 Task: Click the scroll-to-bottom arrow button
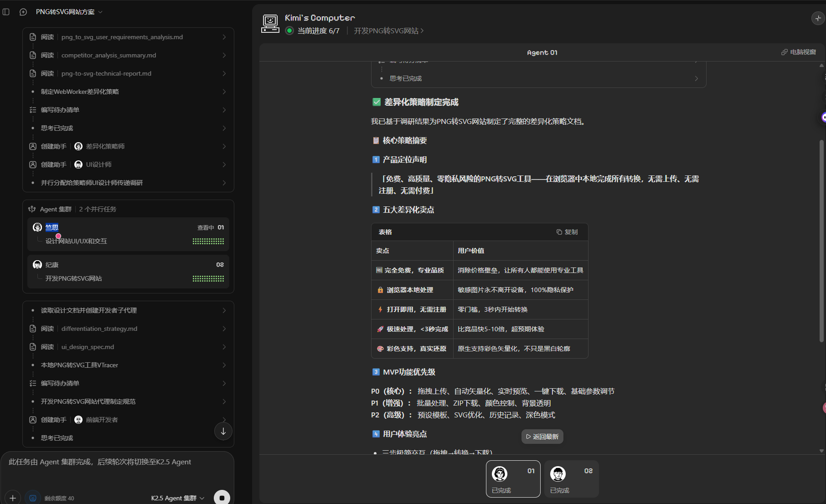[x=223, y=431]
